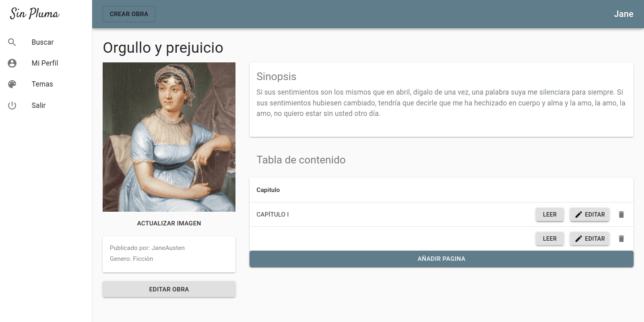Click the Sinopsis heading
The width and height of the screenshot is (644, 322).
(x=276, y=76)
